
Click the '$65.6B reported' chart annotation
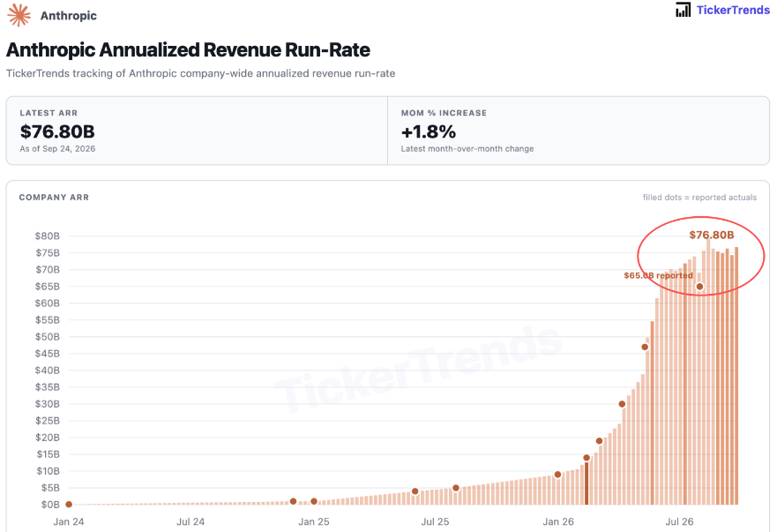point(658,275)
